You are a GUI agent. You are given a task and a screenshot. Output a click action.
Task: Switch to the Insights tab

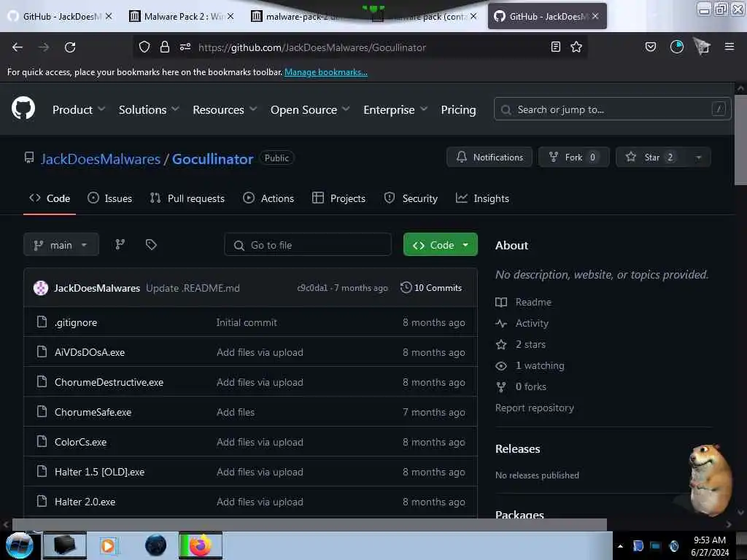[x=482, y=198]
